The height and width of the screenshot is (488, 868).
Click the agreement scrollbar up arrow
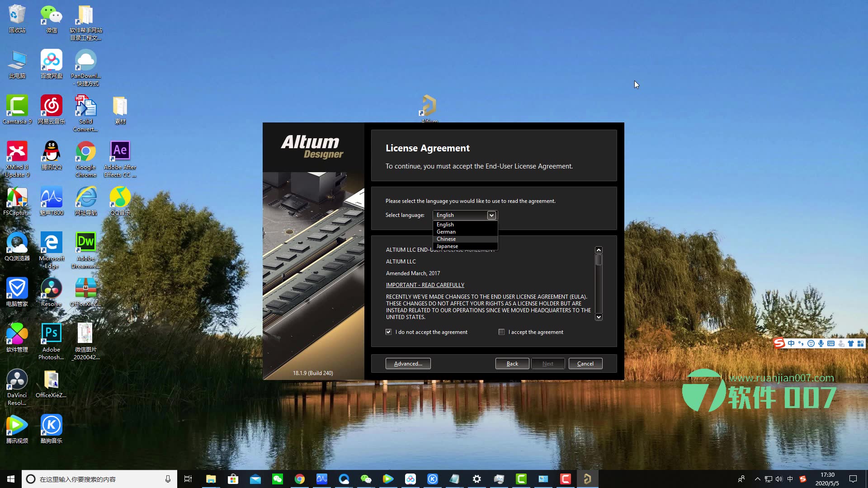click(599, 250)
